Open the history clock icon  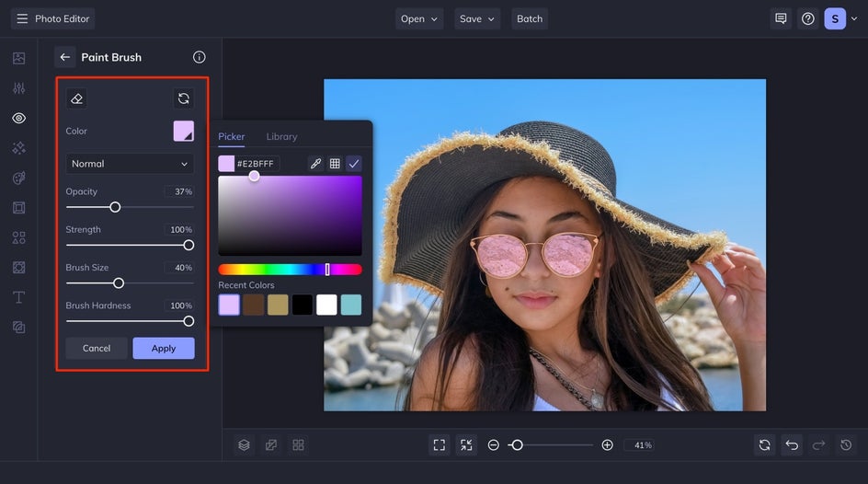point(846,445)
